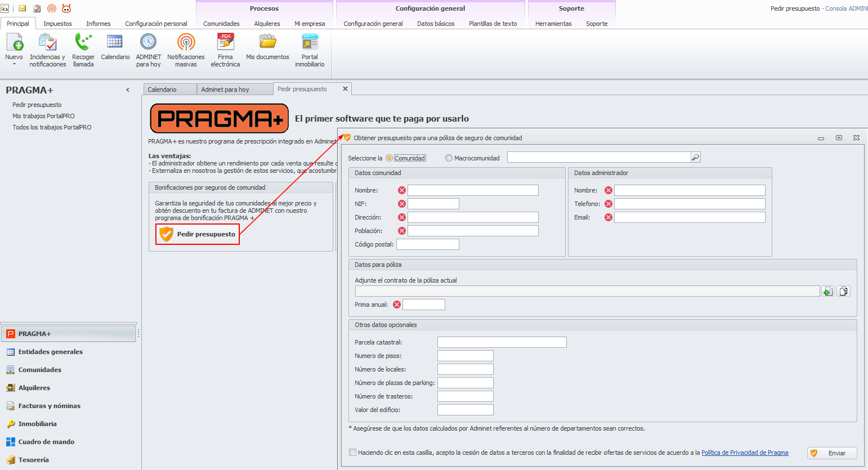Click the attach policy contract file icon
This screenshot has height=470, width=868.
point(827,291)
